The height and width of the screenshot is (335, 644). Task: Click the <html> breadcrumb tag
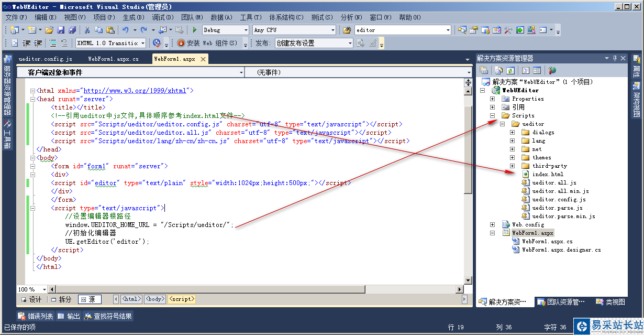131,299
